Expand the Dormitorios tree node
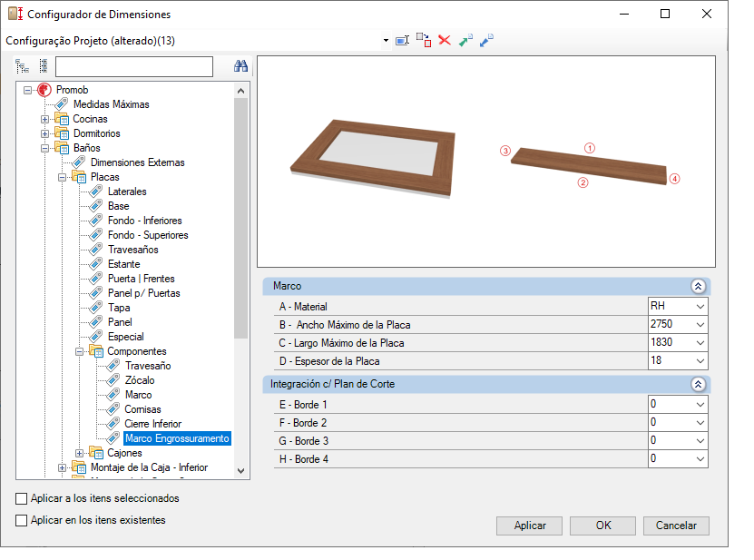Screen dimensions: 754x560 (44, 133)
